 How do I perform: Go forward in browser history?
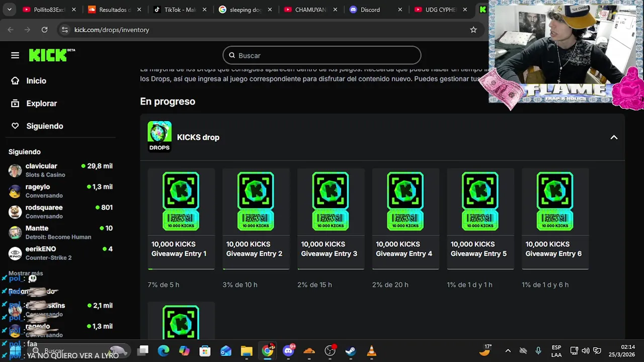pos(27,30)
